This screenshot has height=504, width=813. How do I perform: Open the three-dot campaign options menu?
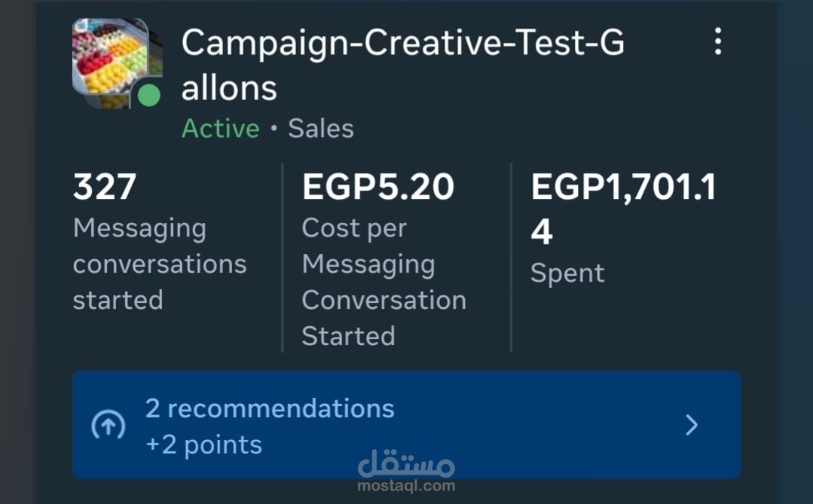pos(717,41)
